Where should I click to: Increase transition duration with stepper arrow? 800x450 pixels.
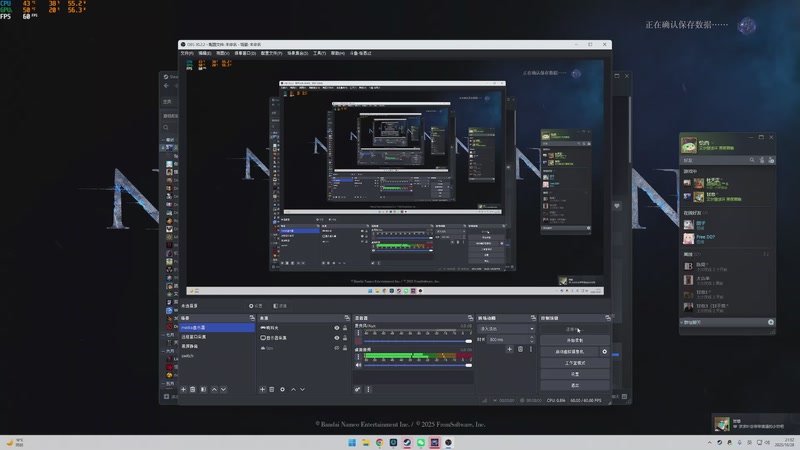532,337
